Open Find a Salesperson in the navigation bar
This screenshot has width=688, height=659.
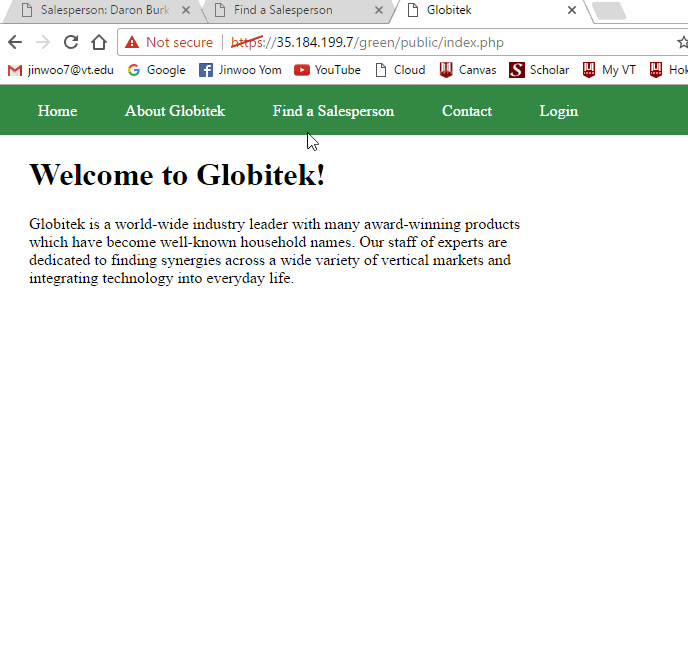(333, 111)
